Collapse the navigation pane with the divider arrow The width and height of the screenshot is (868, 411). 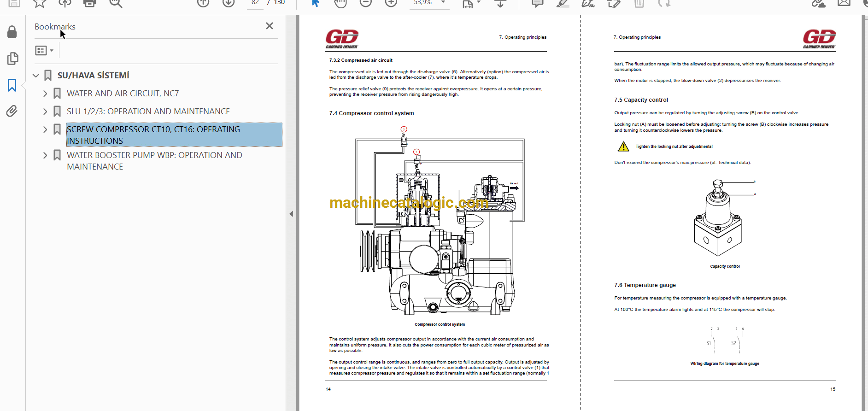click(291, 214)
